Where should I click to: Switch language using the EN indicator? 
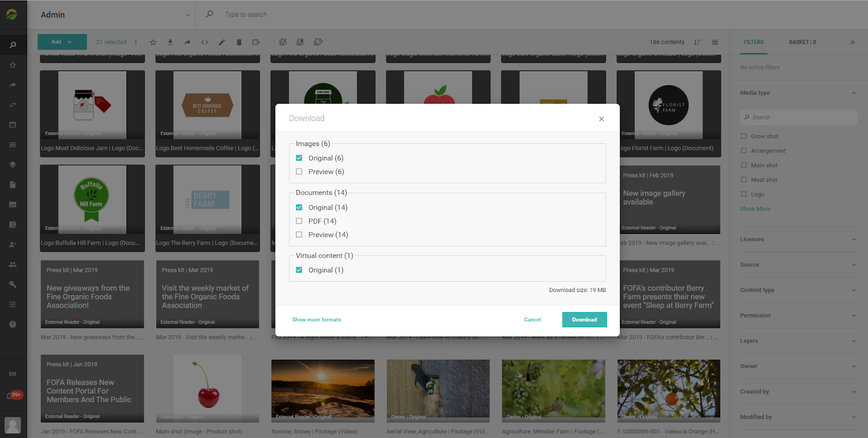click(x=12, y=374)
